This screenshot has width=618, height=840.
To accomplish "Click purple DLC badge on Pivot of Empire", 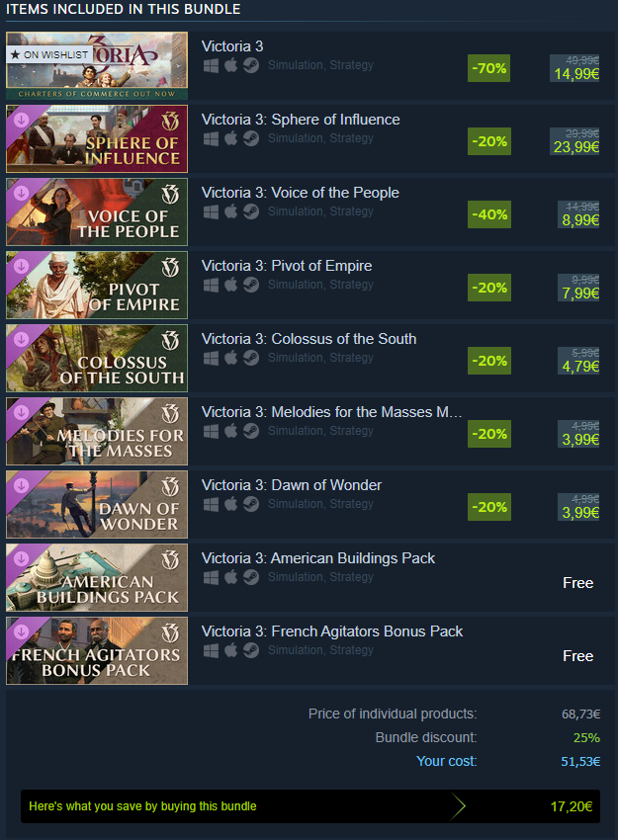I will 22,266.
